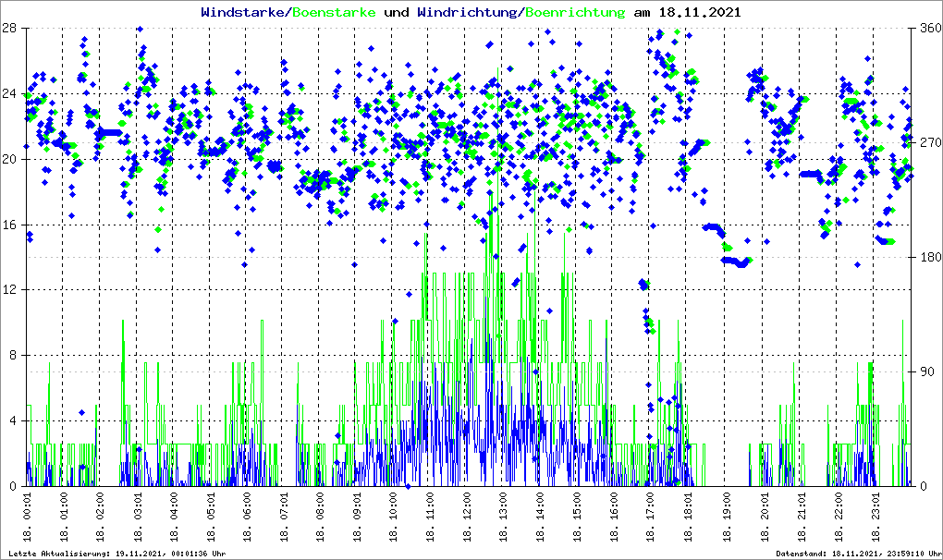Image resolution: width=943 pixels, height=560 pixels.
Task: Click the "360" value on right axis
Action: [927, 29]
